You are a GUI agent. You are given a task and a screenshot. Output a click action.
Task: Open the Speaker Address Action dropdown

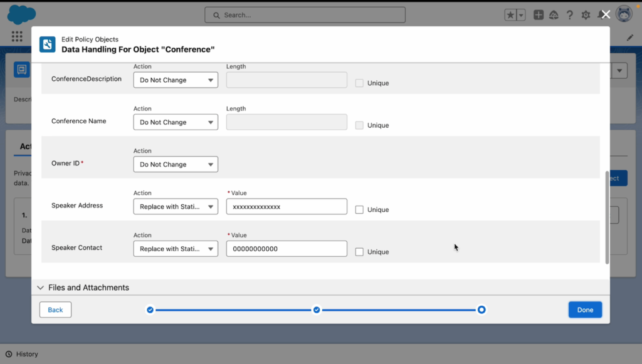(176, 206)
